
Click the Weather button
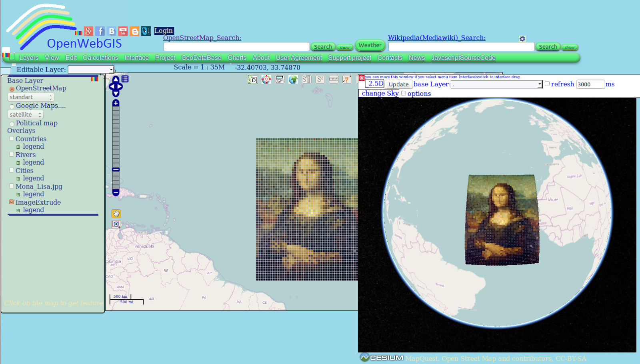(370, 45)
